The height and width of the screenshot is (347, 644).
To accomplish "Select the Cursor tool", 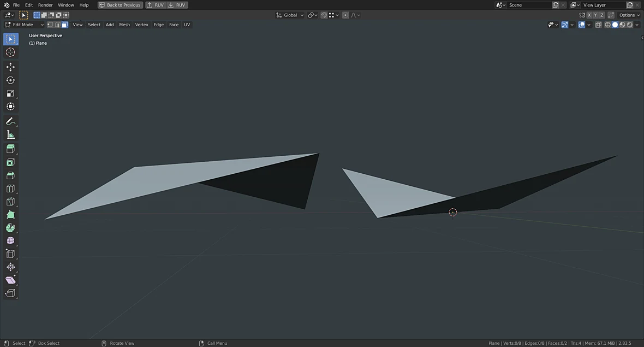I will pyautogui.click(x=11, y=52).
